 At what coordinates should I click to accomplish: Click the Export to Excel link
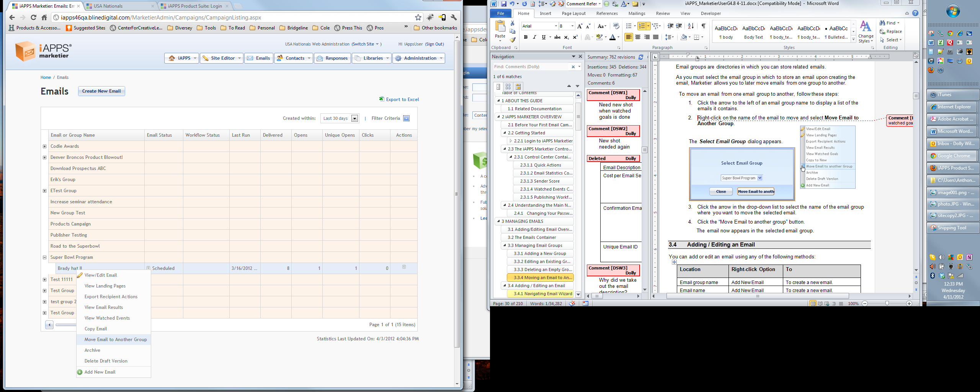[402, 100]
